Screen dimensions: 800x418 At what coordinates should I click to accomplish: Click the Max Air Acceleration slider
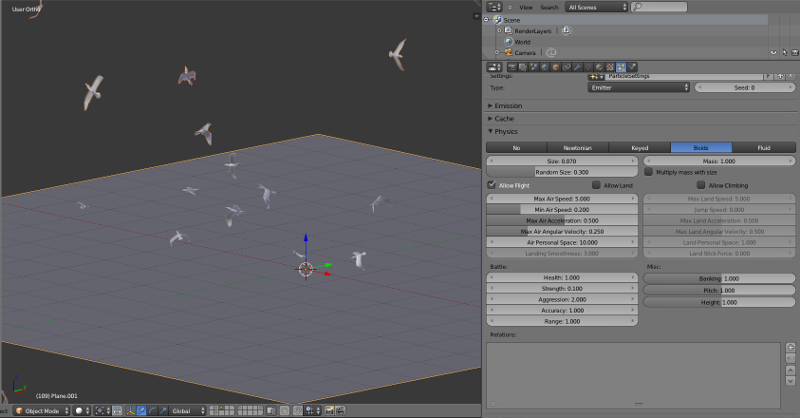(x=562, y=220)
